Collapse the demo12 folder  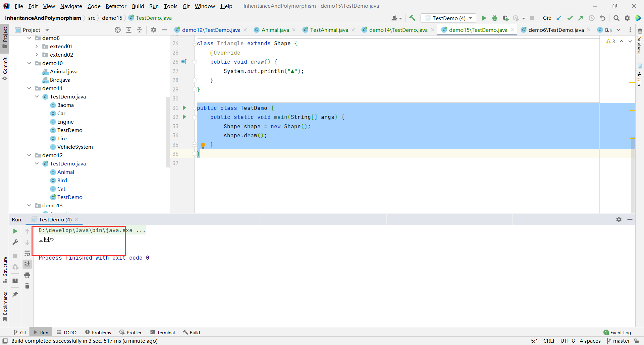click(x=29, y=155)
